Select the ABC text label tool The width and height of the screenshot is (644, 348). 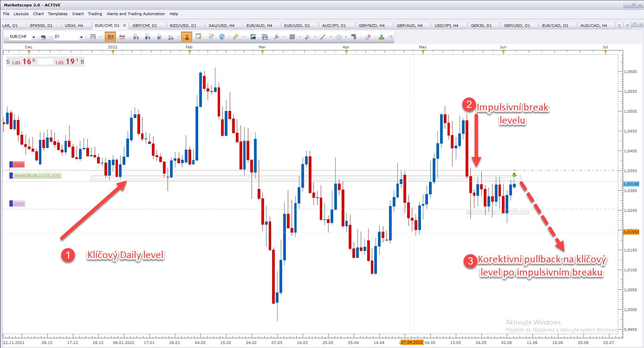[x=353, y=37]
